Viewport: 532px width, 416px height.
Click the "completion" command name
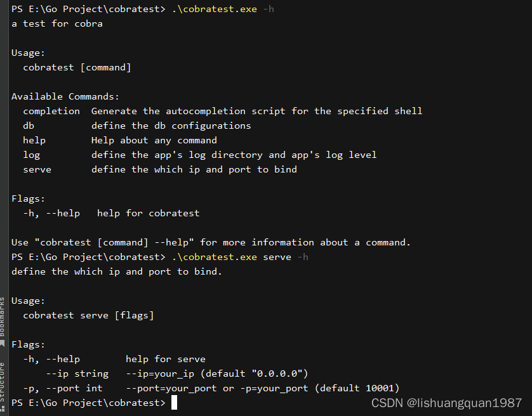point(51,111)
